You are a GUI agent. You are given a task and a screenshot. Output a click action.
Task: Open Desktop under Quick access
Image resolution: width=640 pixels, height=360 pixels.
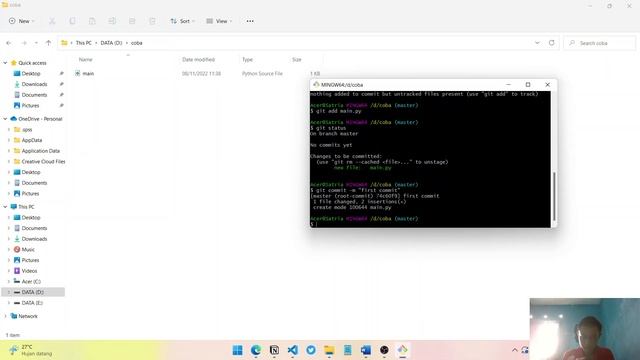coord(31,73)
